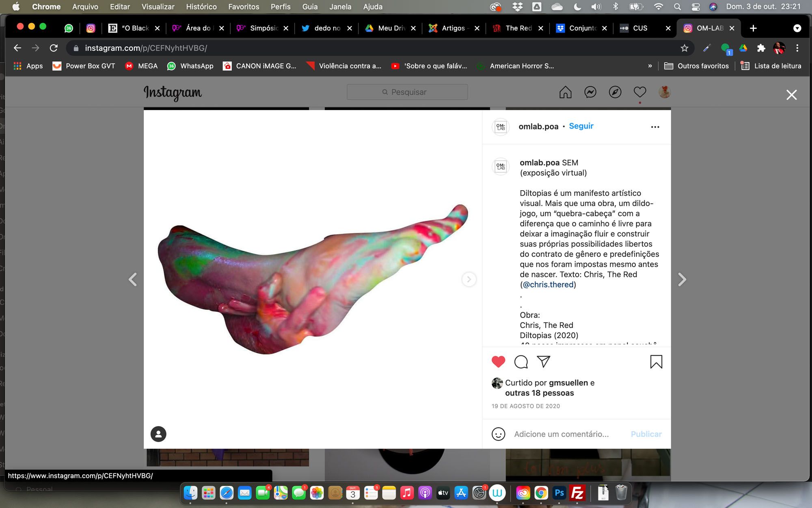Share the post via paper plane icon
Screen dimensions: 812x508
click(x=543, y=361)
